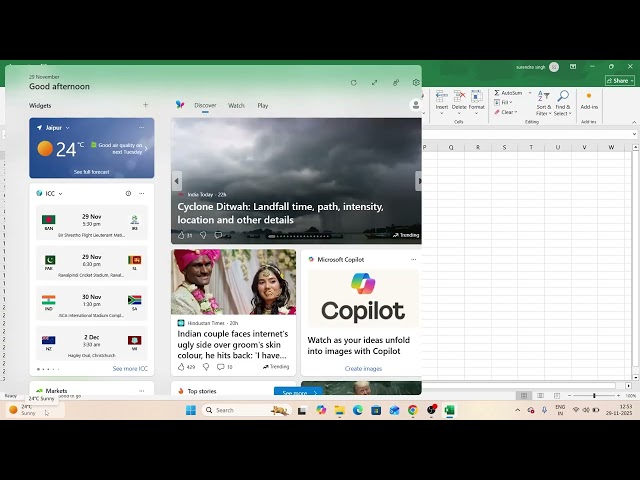This screenshot has height=480, width=640.
Task: Switch to Page Break Preview in Excel
Action: point(557,396)
